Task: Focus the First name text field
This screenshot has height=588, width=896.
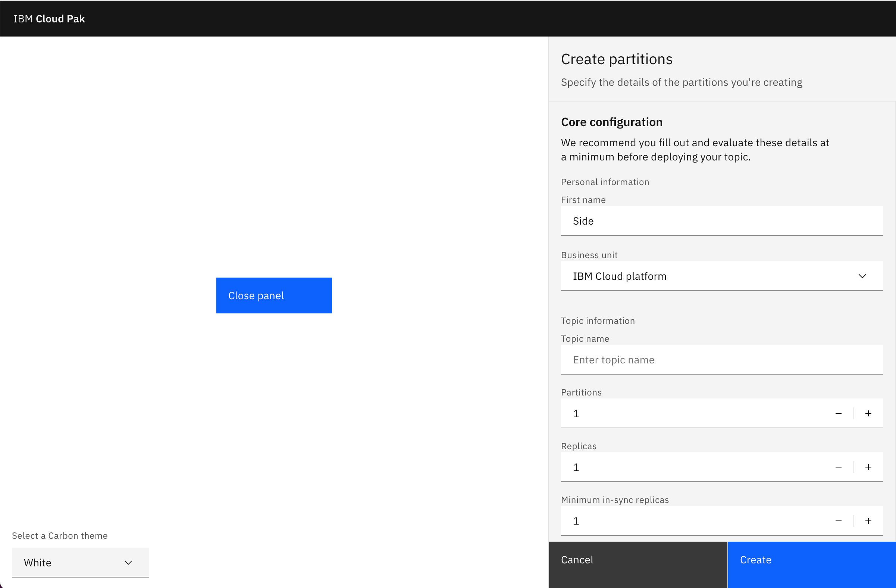Action: point(721,220)
